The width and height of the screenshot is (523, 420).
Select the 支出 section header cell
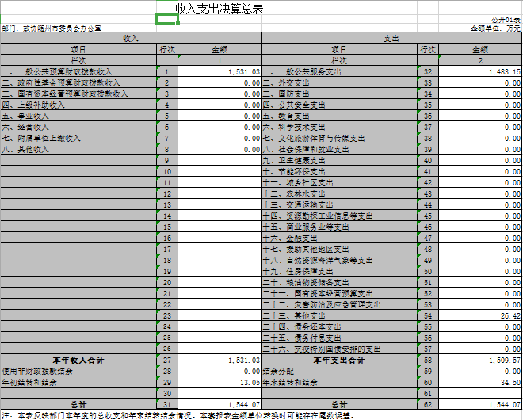[391, 38]
